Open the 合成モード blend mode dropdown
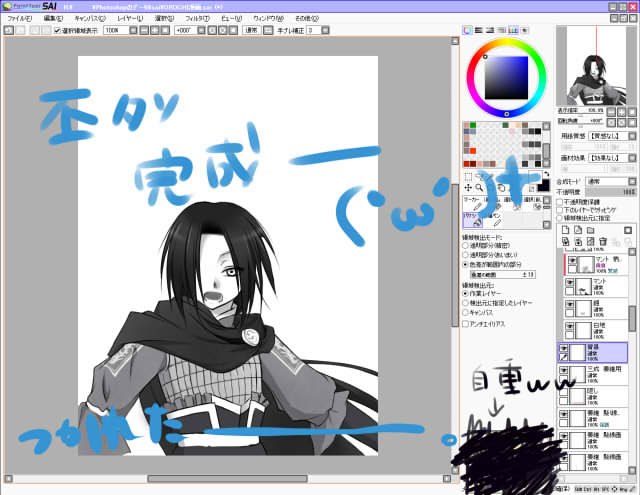 [x=632, y=181]
